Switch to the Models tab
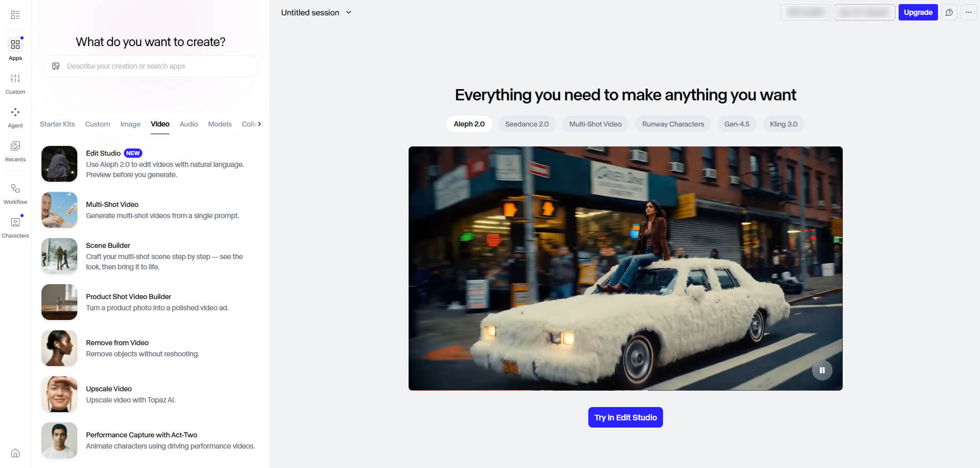Viewport: 980px width, 468px height. (220, 124)
